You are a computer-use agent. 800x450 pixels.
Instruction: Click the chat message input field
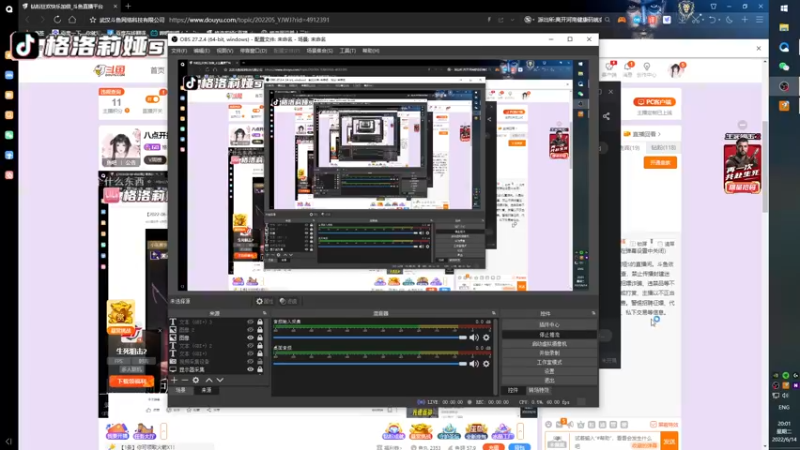coord(616,441)
